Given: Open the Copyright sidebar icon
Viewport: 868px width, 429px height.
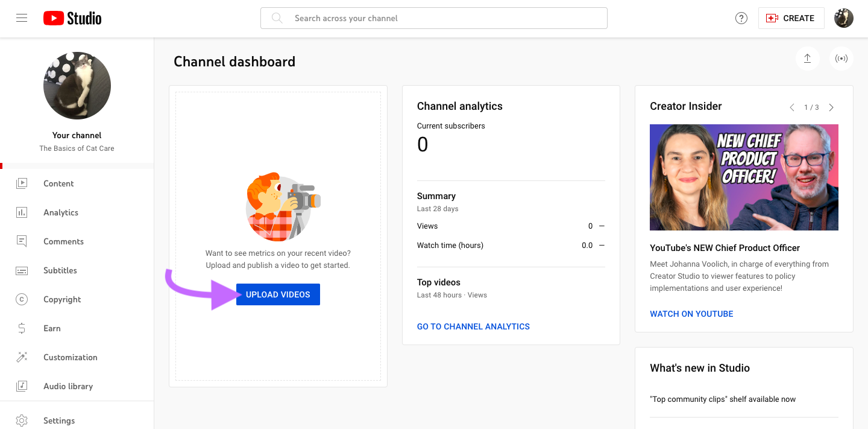Looking at the screenshot, I should coord(22,299).
